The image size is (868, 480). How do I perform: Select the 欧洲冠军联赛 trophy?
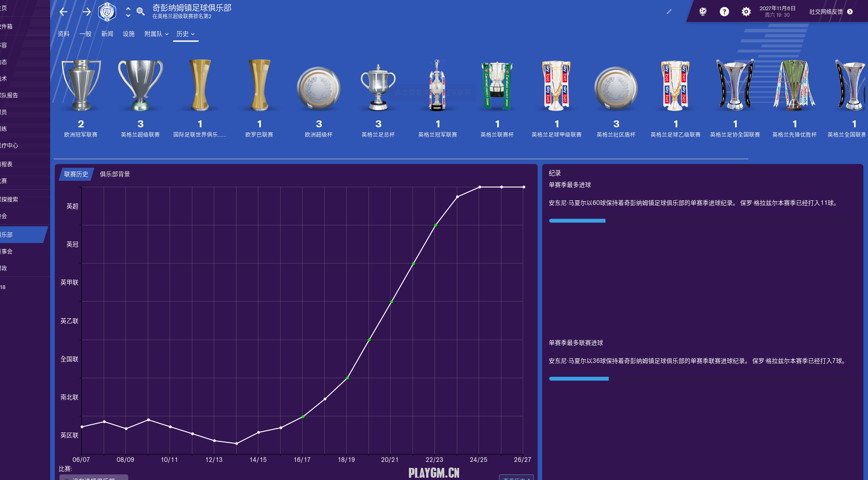coord(81,86)
